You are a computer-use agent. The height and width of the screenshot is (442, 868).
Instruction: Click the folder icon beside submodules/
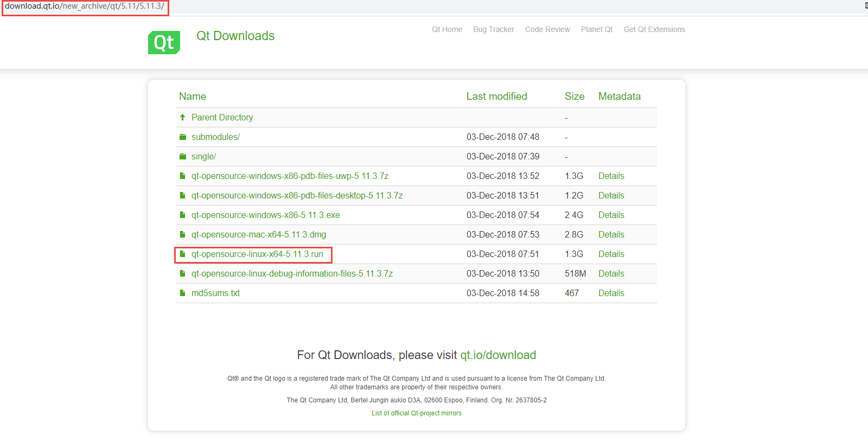[183, 137]
